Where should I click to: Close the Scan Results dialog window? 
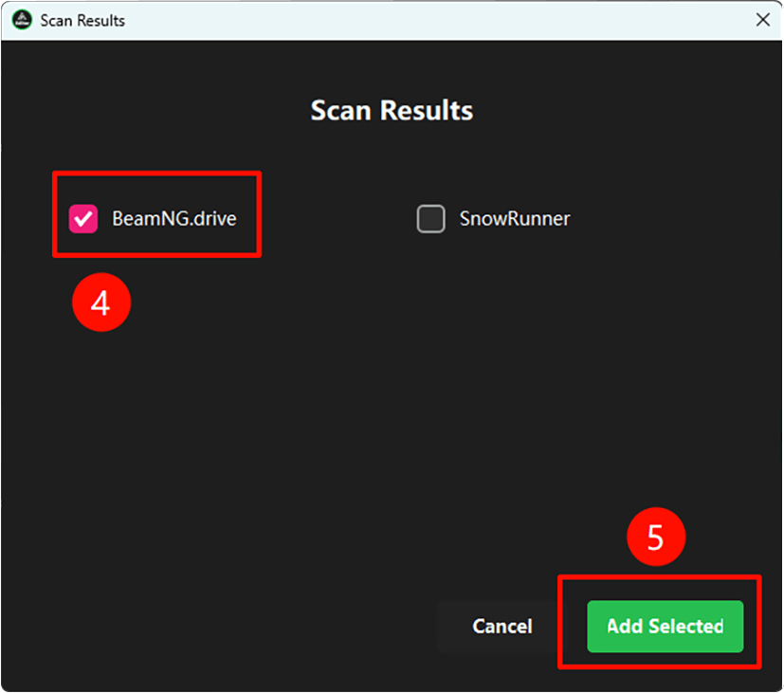pos(761,20)
